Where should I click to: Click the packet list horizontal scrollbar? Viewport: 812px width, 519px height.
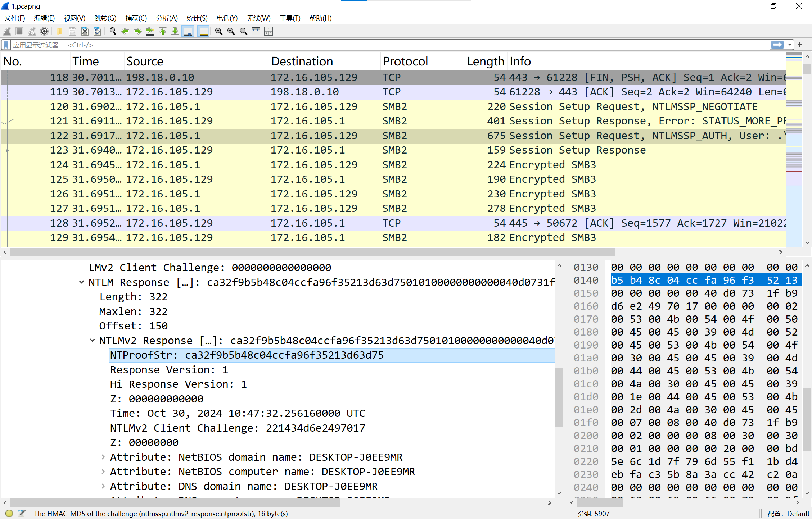[x=312, y=252]
